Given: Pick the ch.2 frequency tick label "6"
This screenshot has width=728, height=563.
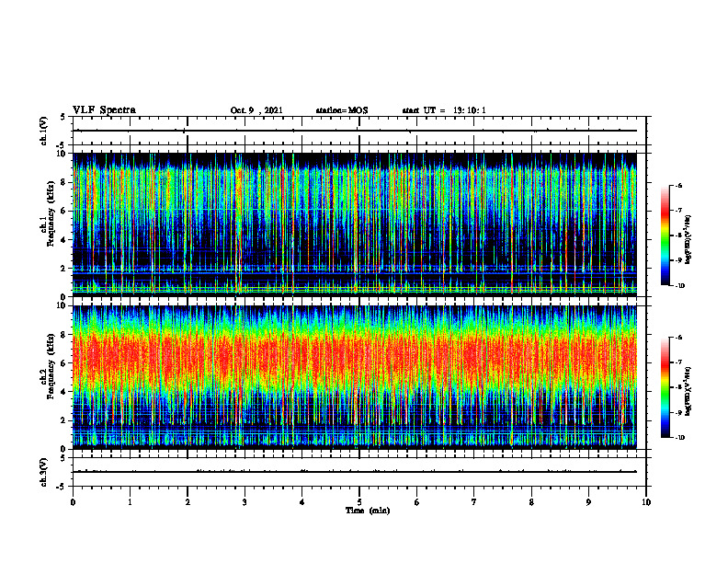Looking at the screenshot, I should (64, 363).
